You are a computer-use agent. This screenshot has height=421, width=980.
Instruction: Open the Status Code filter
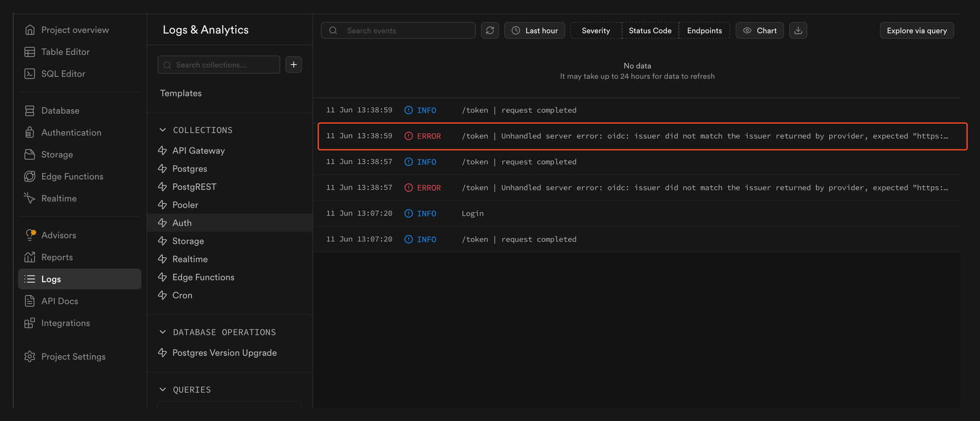650,30
